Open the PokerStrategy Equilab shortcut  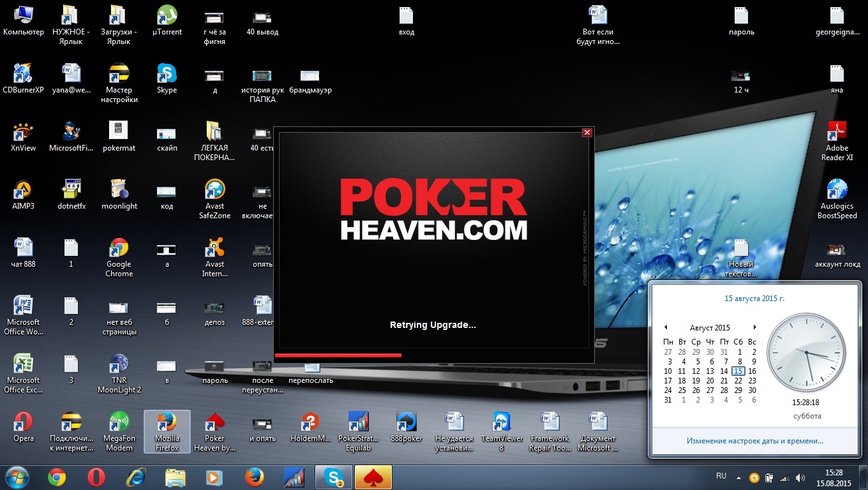coord(358,431)
